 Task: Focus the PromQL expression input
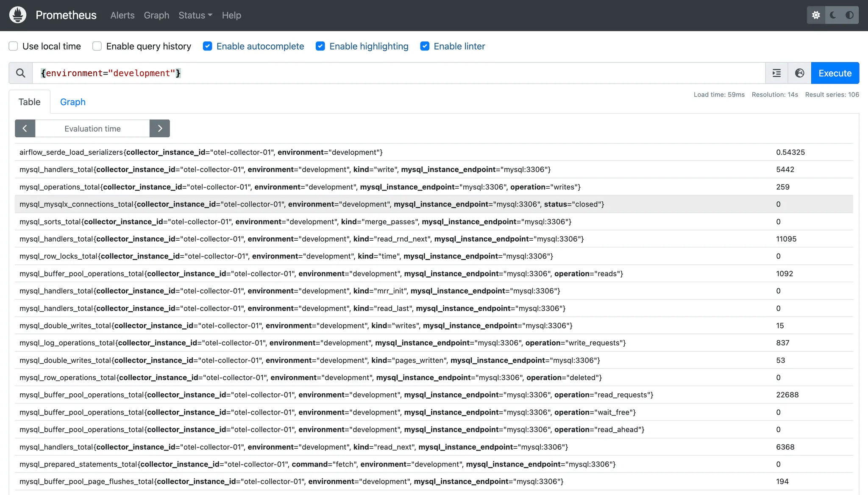point(398,73)
